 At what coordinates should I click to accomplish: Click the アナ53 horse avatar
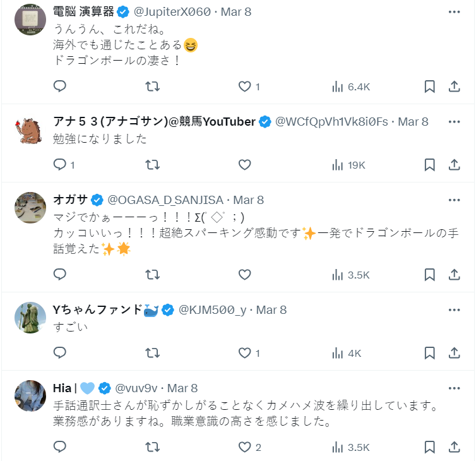[x=30, y=130]
